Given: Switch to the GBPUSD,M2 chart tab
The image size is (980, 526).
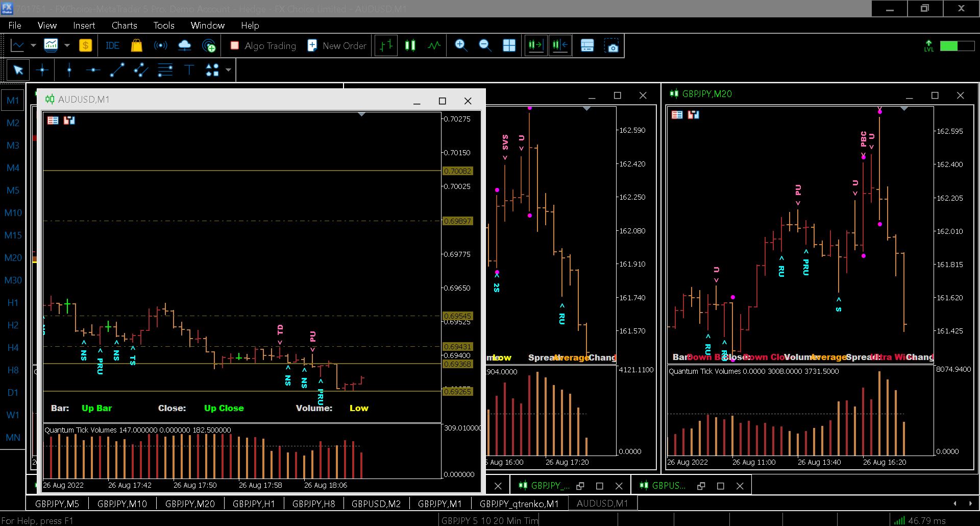Looking at the screenshot, I should (376, 504).
